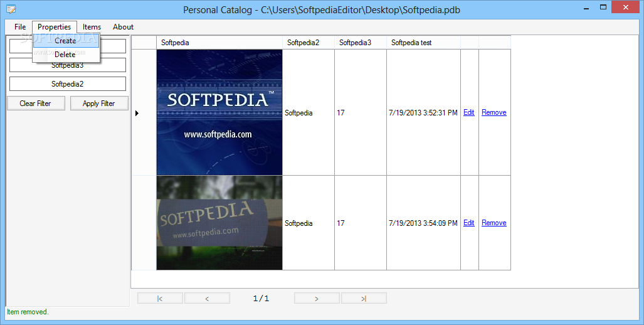
Task: Sort by the Softpedia3 column header
Action: coord(361,42)
